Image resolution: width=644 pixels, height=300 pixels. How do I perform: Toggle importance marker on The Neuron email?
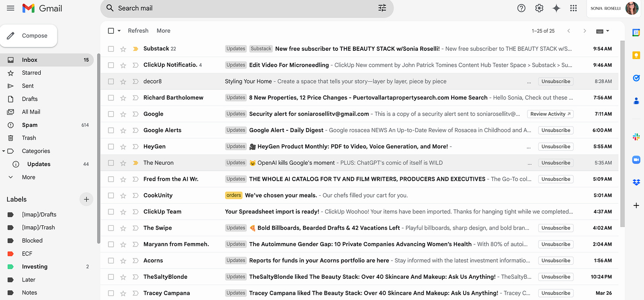136,163
